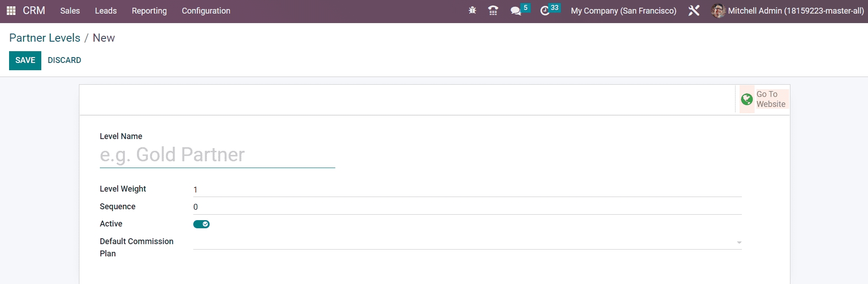
Task: Open the Reporting menu
Action: 149,11
